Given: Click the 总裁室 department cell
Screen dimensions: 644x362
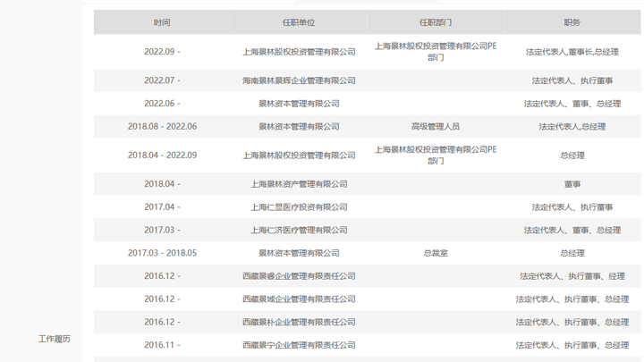Looking at the screenshot, I should point(436,253).
